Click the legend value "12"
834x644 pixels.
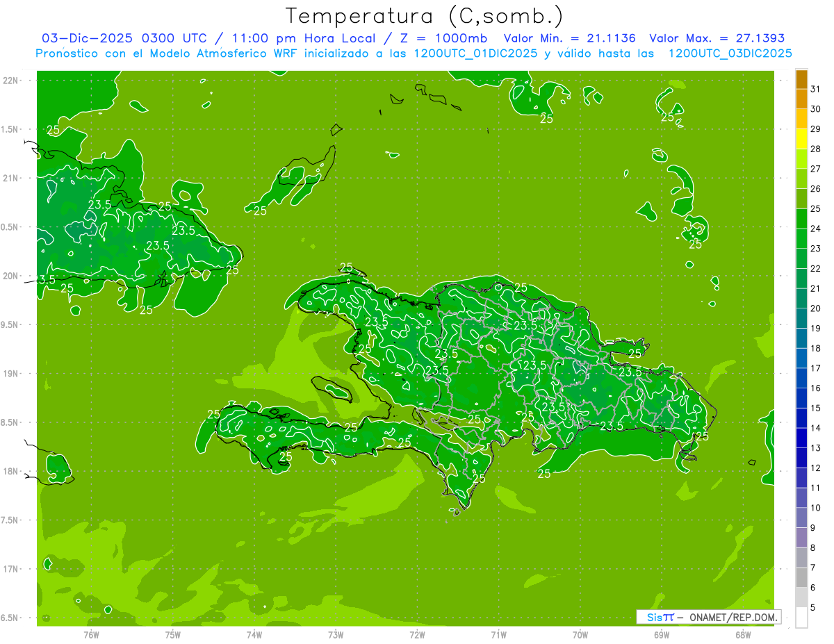pos(816,468)
